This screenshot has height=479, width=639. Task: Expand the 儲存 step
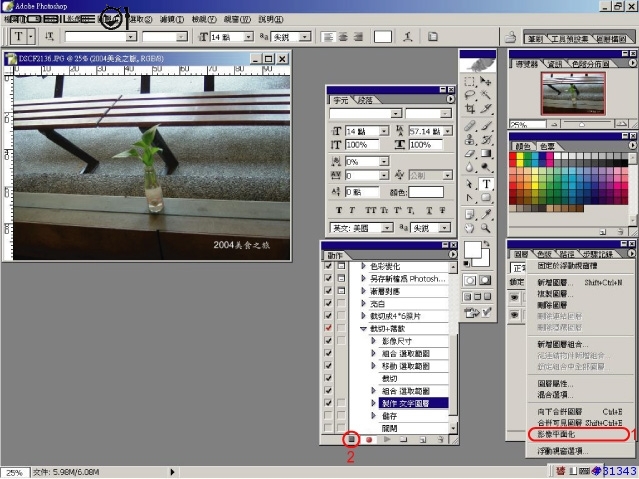pyautogui.click(x=373, y=416)
